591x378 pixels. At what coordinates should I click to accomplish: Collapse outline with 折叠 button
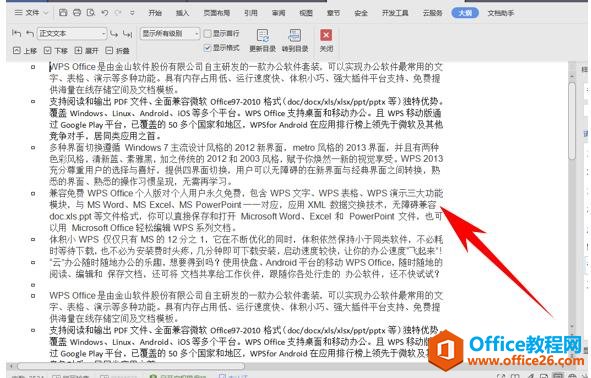pos(117,51)
